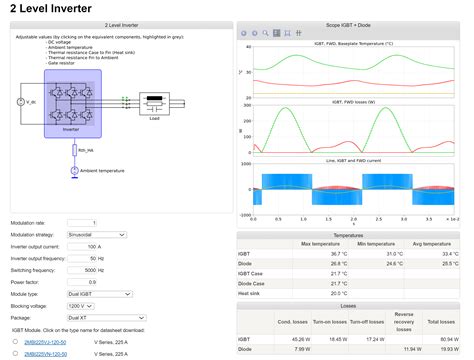
Task: Click the Ambient temperature source symbol
Action: coord(75,171)
